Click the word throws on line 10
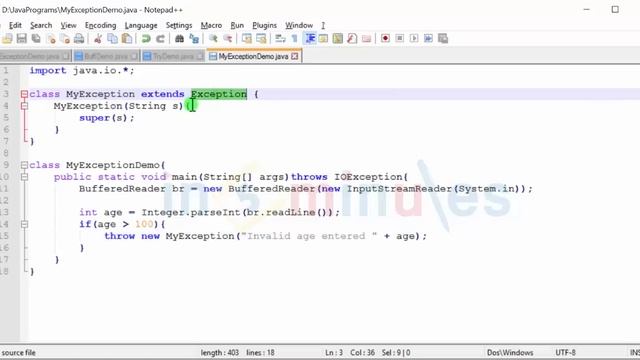 coord(309,177)
